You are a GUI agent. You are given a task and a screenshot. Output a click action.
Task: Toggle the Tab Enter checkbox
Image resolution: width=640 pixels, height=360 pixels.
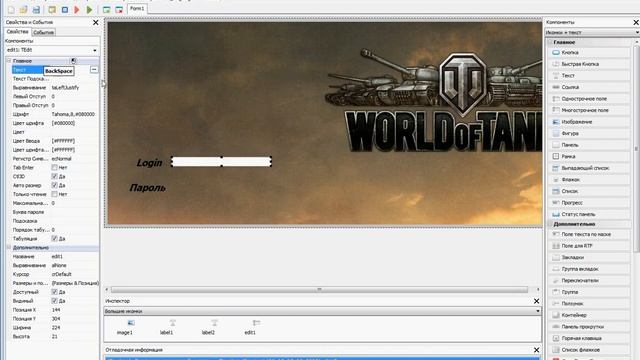point(54,168)
